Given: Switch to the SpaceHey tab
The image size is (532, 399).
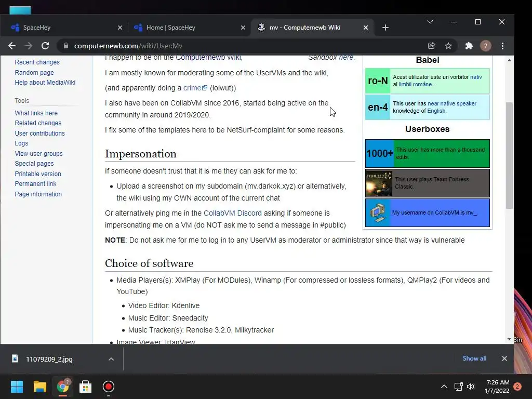Looking at the screenshot, I should pos(64,28).
